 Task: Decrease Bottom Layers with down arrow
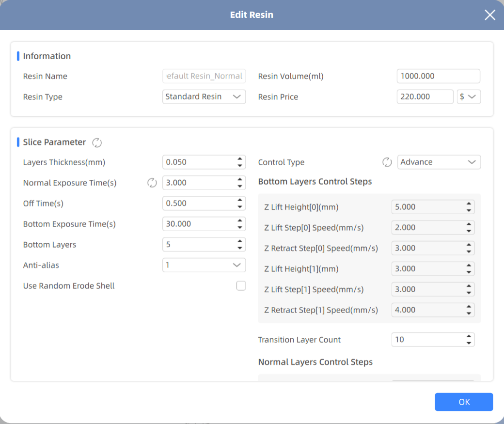pyautogui.click(x=239, y=248)
